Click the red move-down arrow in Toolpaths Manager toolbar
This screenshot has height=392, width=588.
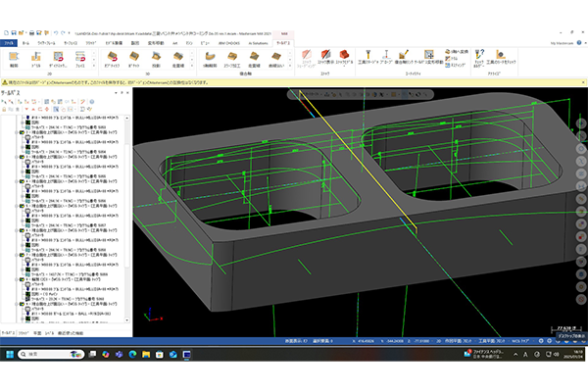[x=26, y=109]
